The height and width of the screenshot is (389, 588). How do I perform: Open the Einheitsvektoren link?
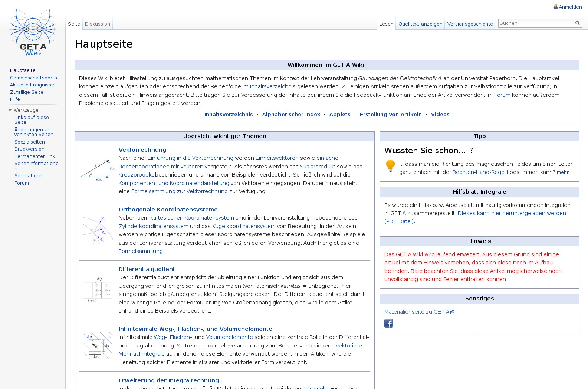tap(277, 158)
